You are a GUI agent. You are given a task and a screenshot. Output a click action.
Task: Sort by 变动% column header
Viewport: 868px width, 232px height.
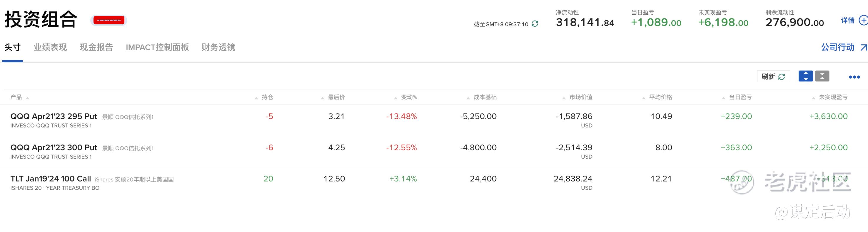408,97
